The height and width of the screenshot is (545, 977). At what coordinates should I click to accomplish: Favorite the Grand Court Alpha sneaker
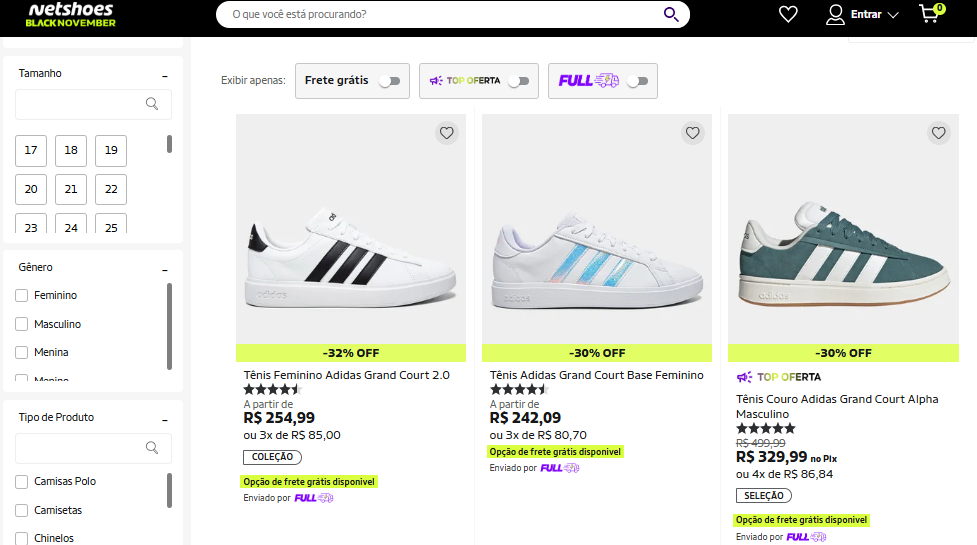point(938,132)
